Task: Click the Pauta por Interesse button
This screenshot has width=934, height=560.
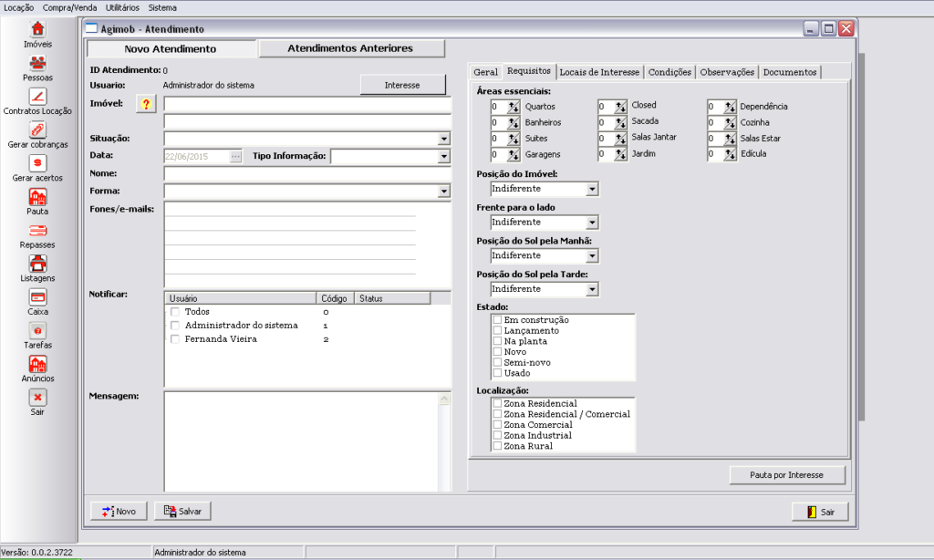Action: click(787, 475)
